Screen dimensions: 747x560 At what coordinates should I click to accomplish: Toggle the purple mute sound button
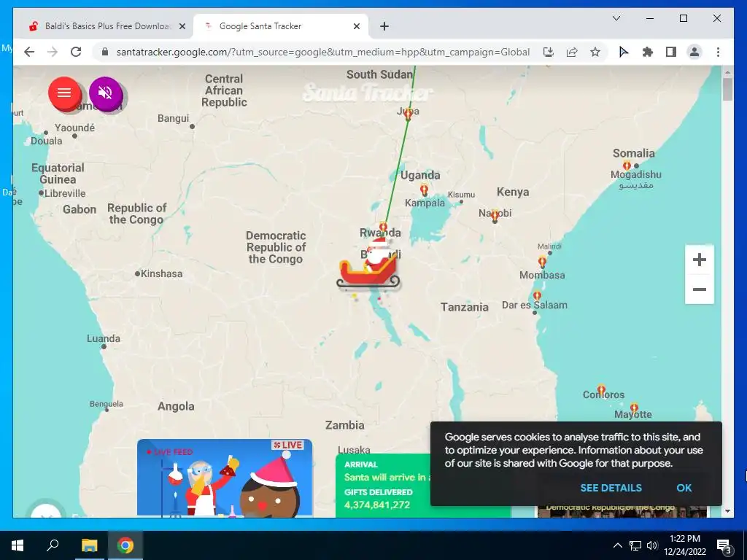(105, 93)
